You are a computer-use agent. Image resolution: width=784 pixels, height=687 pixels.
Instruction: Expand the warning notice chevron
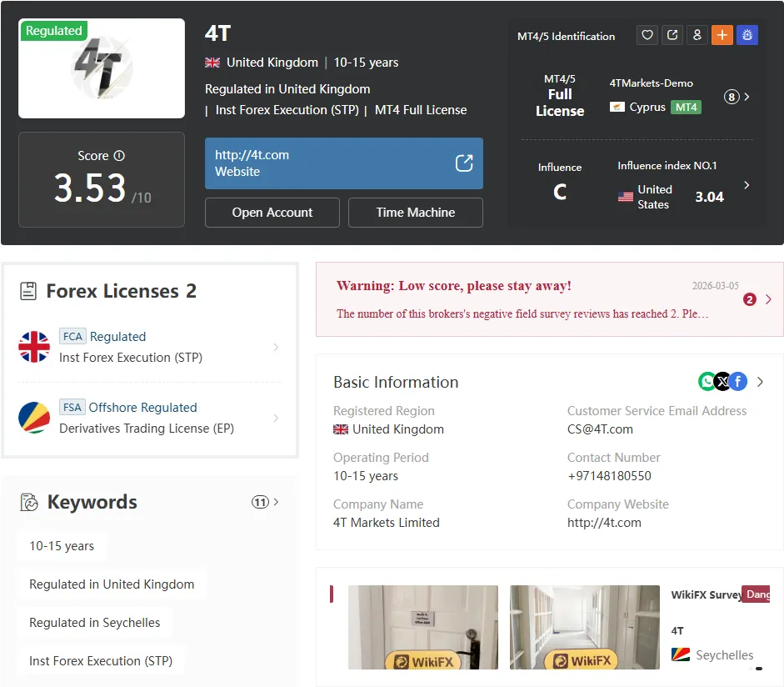click(x=768, y=299)
